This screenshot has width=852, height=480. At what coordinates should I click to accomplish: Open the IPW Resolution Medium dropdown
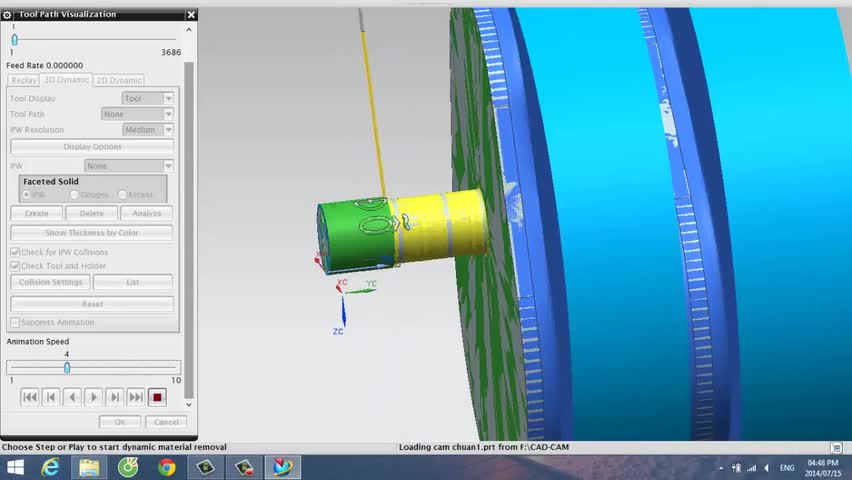pos(148,130)
